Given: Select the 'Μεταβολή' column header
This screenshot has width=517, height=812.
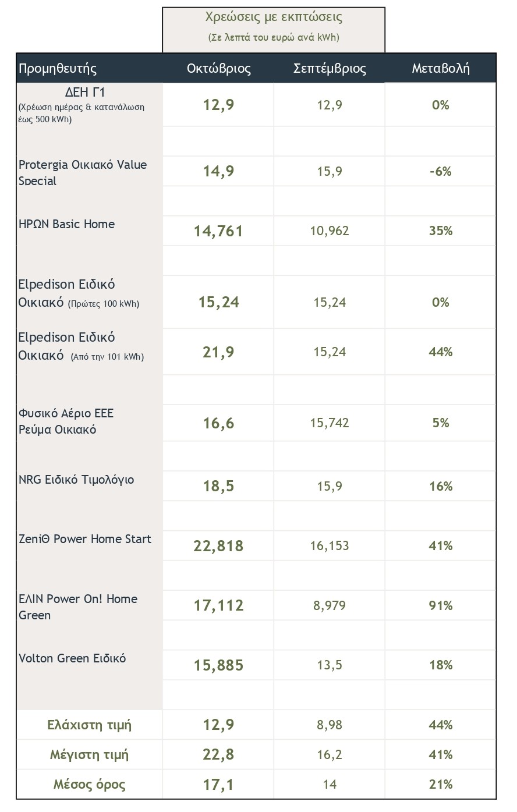Looking at the screenshot, I should (x=441, y=69).
